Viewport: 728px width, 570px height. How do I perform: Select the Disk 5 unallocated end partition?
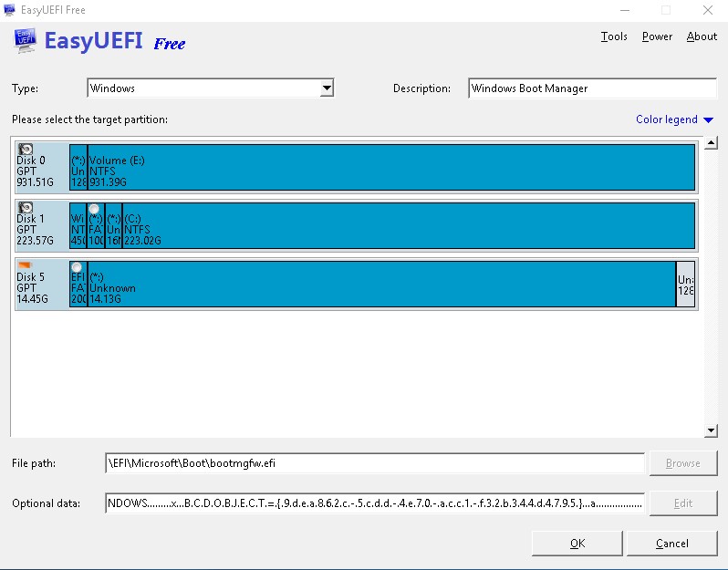[x=686, y=284]
